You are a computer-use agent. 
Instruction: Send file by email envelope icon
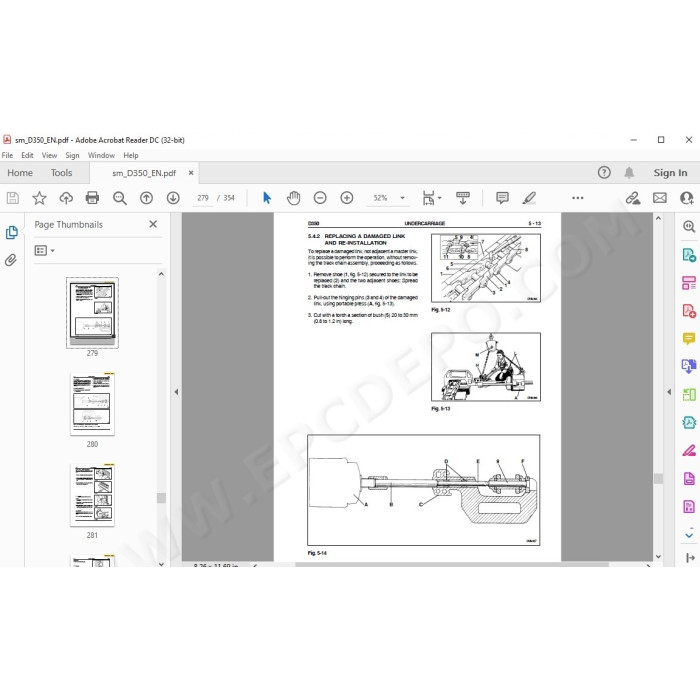pos(660,198)
